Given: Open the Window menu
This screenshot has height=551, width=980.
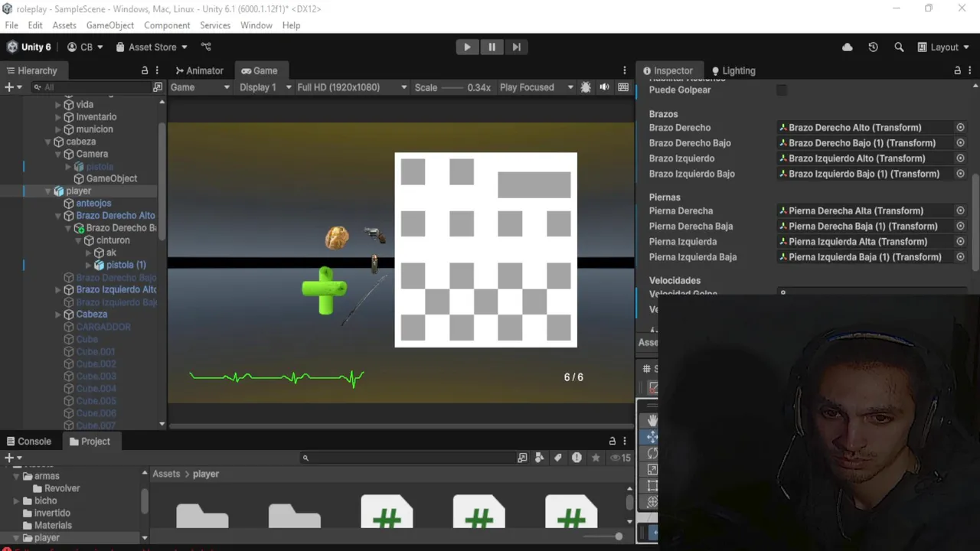Looking at the screenshot, I should [x=256, y=25].
